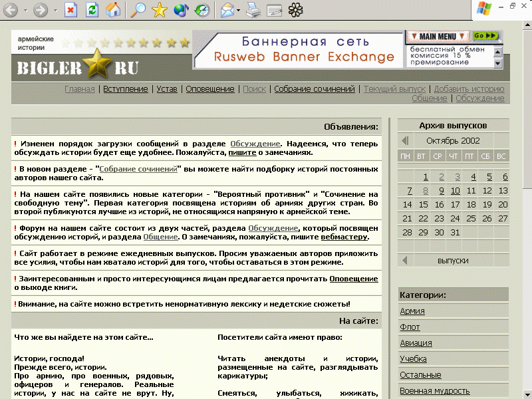Click the page scrollbar up arrow
This screenshot has height=399, width=532.
[527, 25]
